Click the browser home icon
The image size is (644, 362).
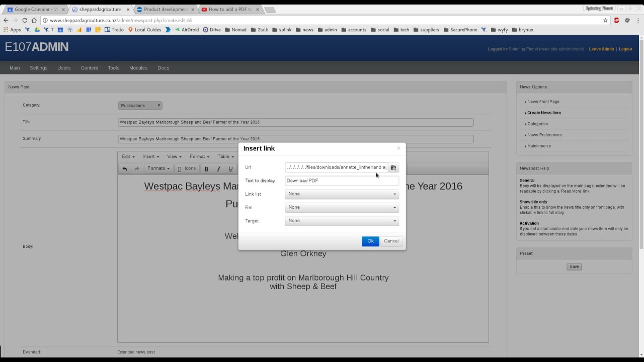(x=34, y=20)
